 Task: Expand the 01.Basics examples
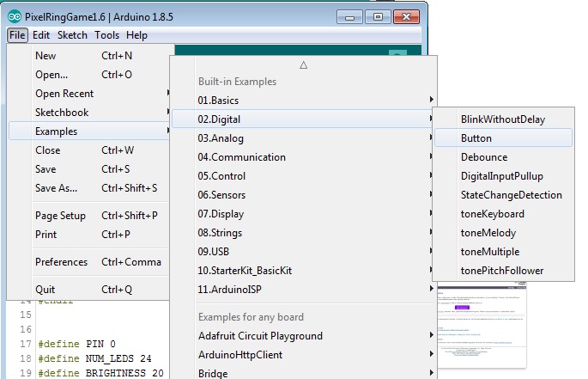click(x=303, y=101)
